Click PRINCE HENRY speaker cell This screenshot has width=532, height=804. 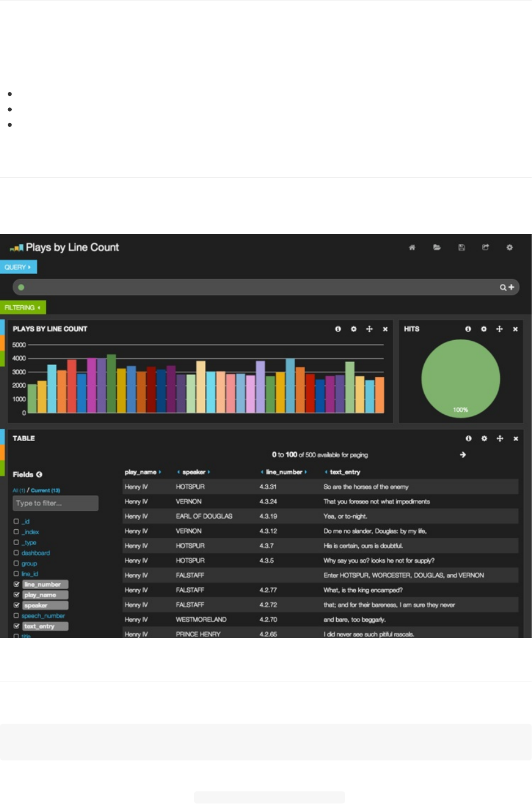click(198, 634)
